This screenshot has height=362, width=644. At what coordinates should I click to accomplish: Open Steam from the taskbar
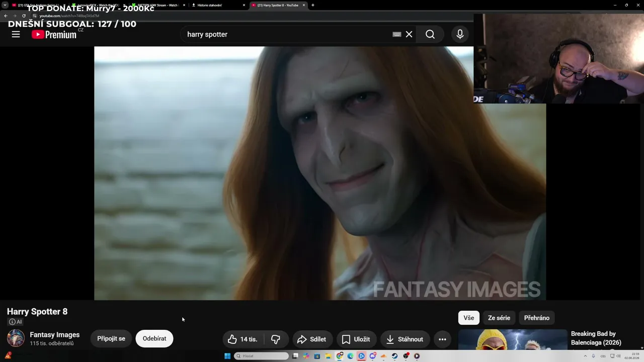tap(394, 356)
